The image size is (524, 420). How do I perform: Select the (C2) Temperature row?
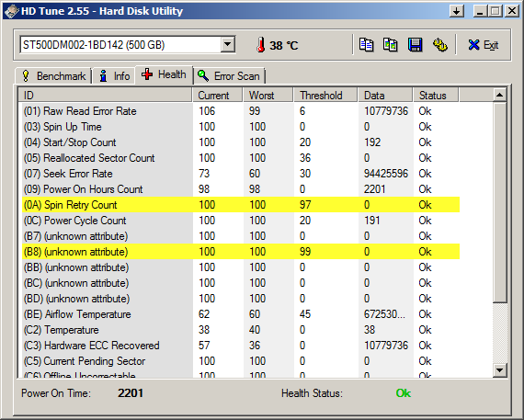(241, 330)
